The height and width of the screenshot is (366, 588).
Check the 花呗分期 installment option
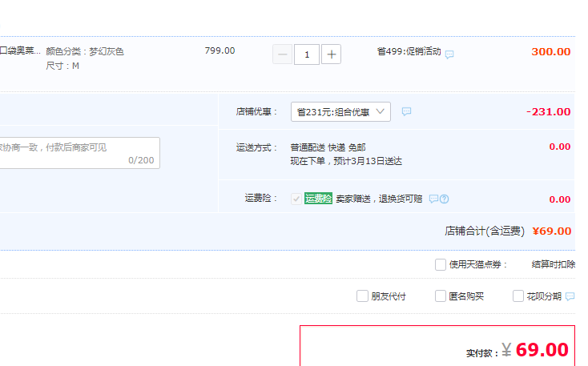click(x=518, y=296)
